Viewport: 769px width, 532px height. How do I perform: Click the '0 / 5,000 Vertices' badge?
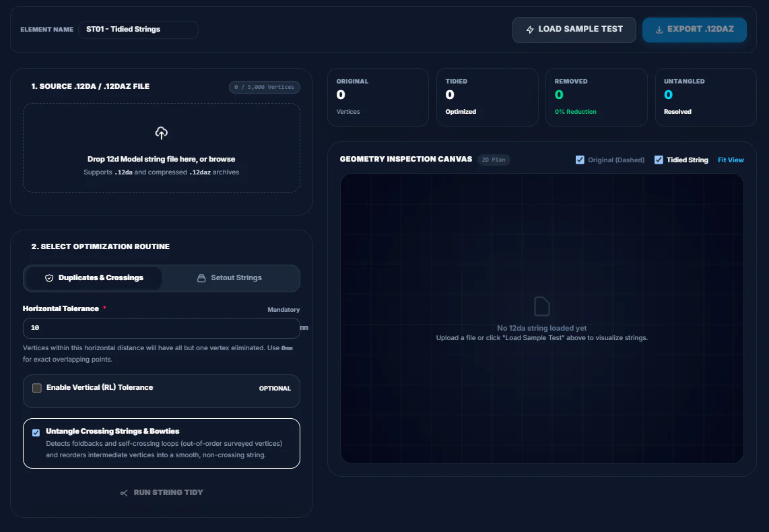[x=265, y=87]
